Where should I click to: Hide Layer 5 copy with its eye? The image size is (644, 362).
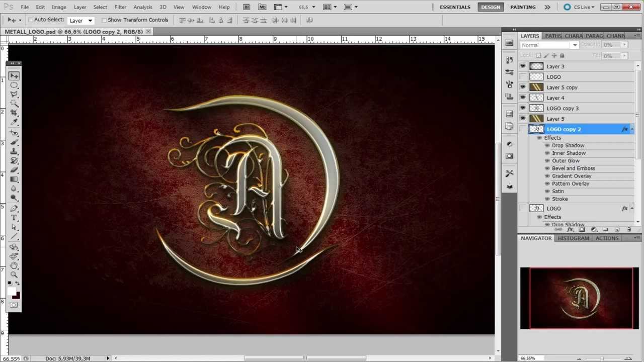[523, 87]
